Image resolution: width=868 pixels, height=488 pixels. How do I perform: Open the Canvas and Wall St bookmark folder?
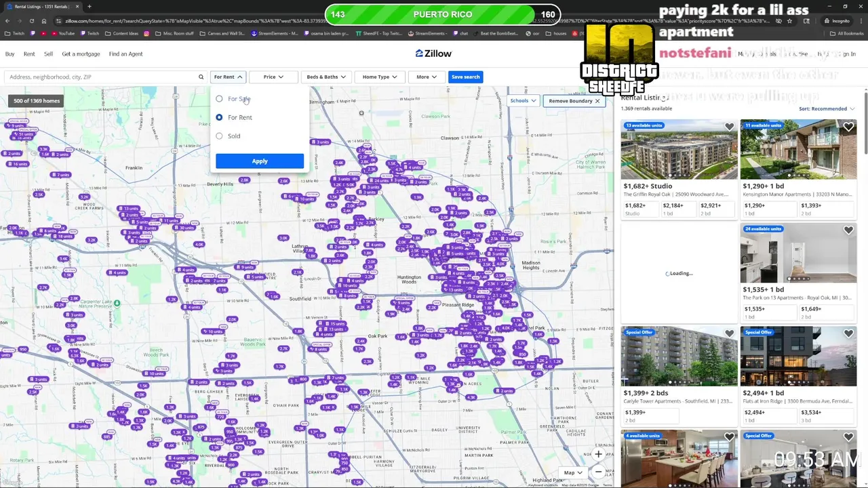(x=222, y=33)
